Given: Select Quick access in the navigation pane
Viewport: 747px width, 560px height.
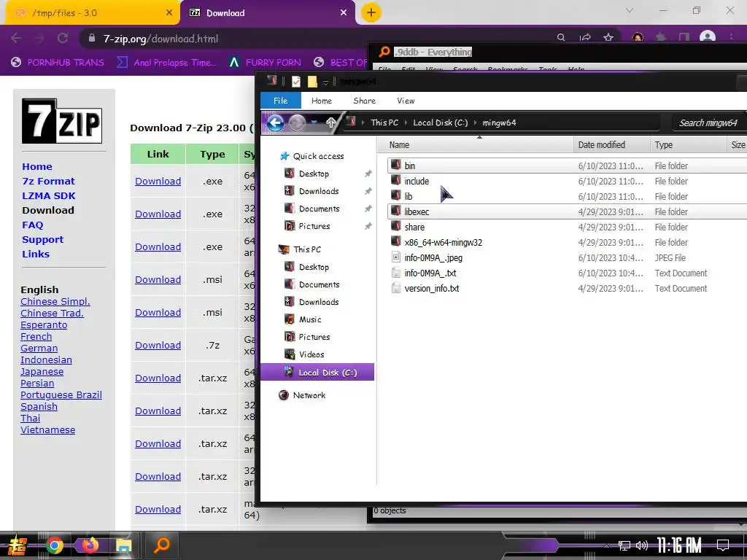Looking at the screenshot, I should click(x=318, y=156).
